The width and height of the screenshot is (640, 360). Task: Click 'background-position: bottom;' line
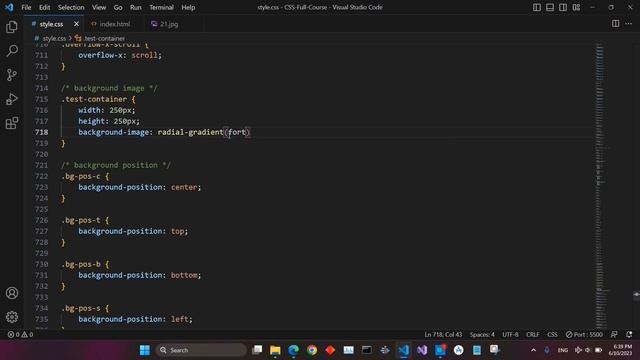(x=140, y=275)
